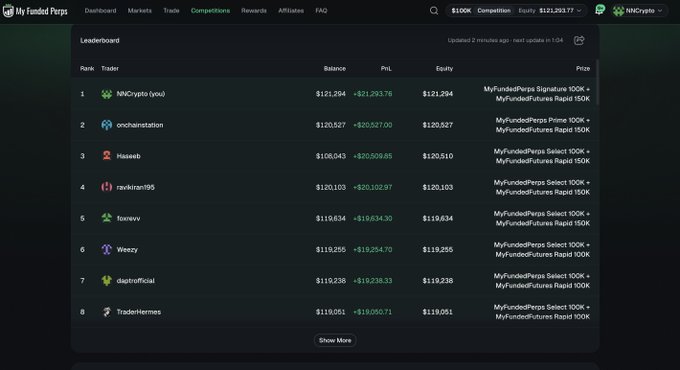Click PnL value +$21,293.76
The image size is (680, 370).
pyautogui.click(x=373, y=94)
